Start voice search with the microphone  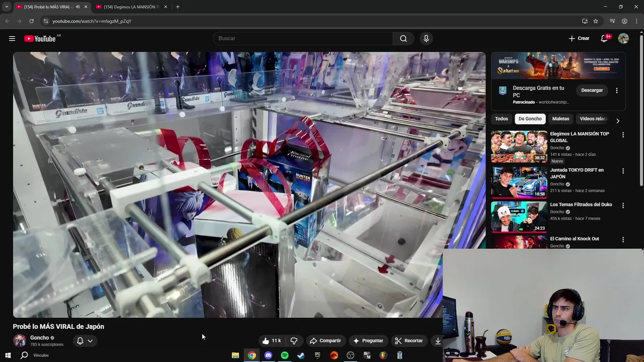[x=426, y=39]
